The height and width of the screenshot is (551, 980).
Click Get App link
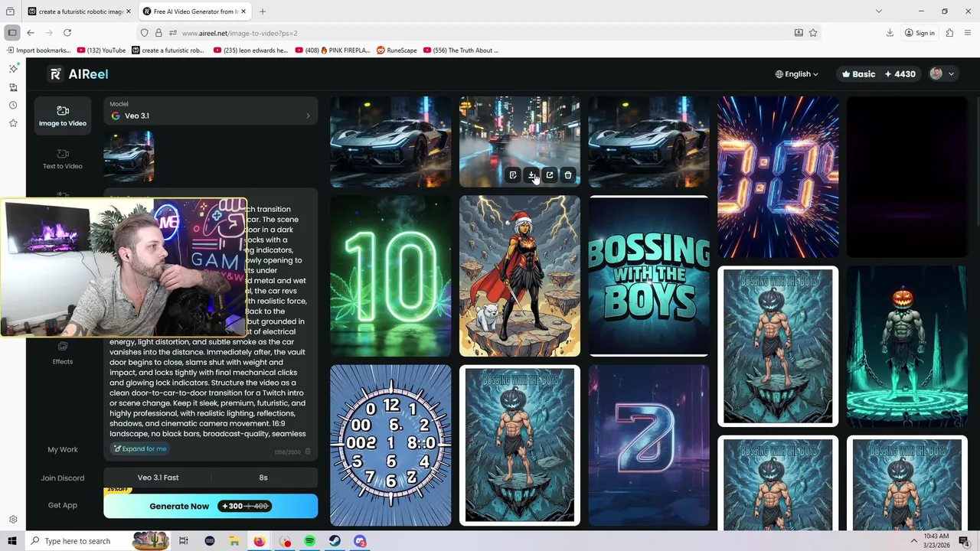[x=63, y=505]
